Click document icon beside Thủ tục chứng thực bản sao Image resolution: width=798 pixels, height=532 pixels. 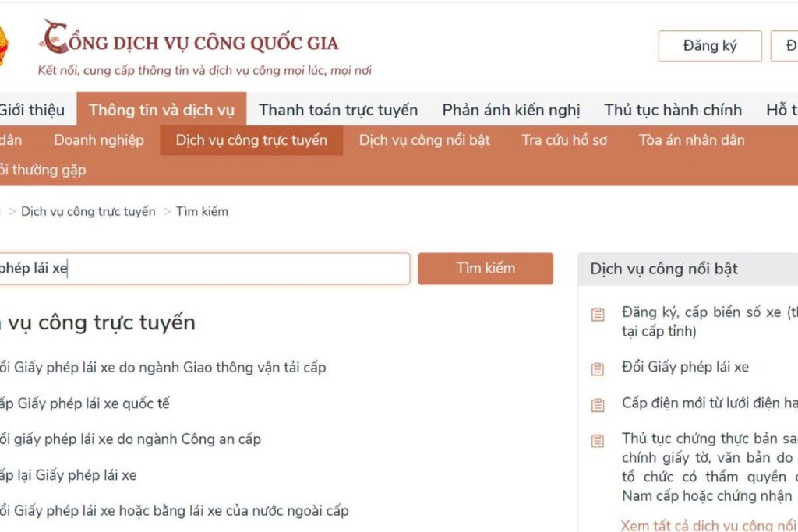point(598,440)
